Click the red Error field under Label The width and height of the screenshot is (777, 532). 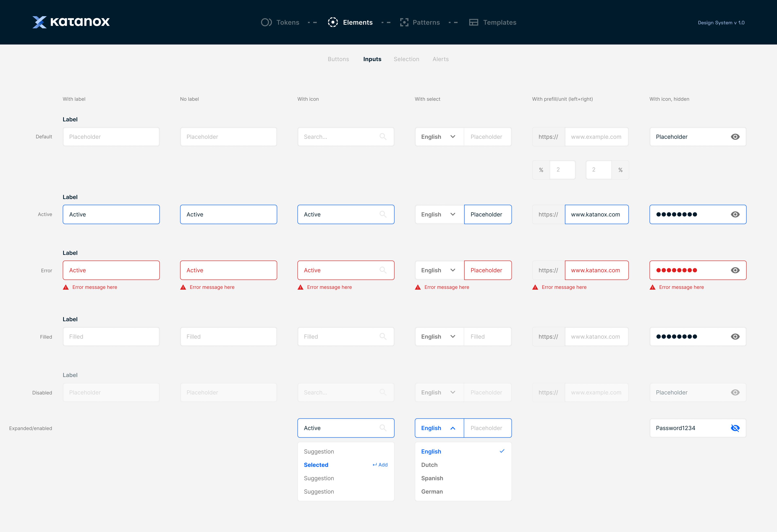[111, 270]
